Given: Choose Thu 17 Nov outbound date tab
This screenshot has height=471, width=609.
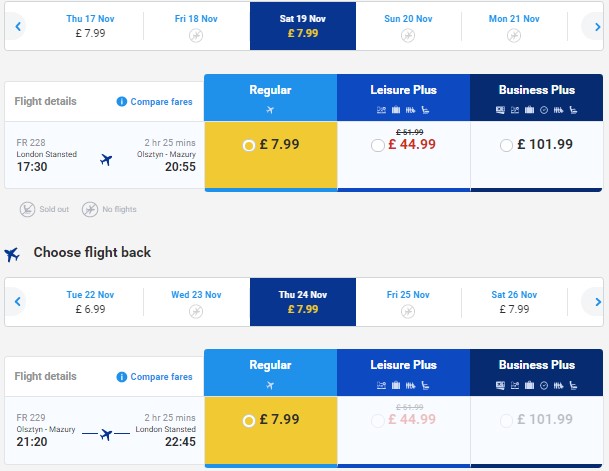Looking at the screenshot, I should (90, 26).
